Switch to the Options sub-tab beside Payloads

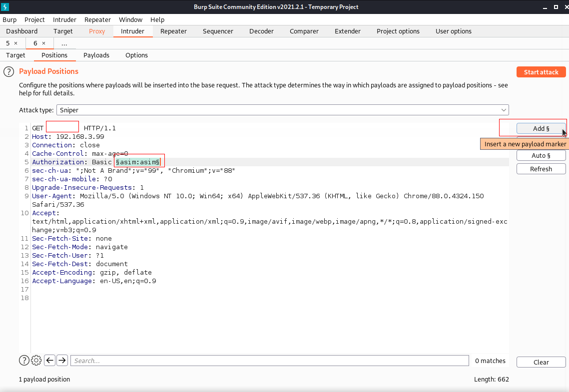(136, 55)
